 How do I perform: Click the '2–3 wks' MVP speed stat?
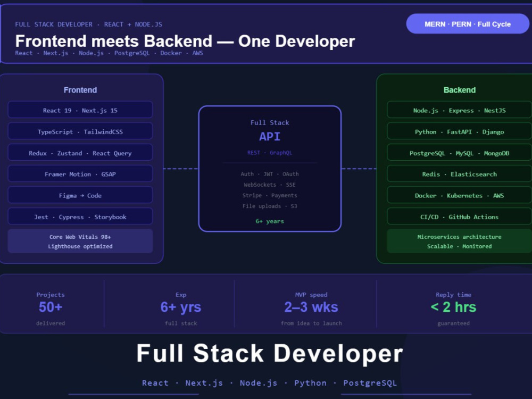tap(311, 307)
